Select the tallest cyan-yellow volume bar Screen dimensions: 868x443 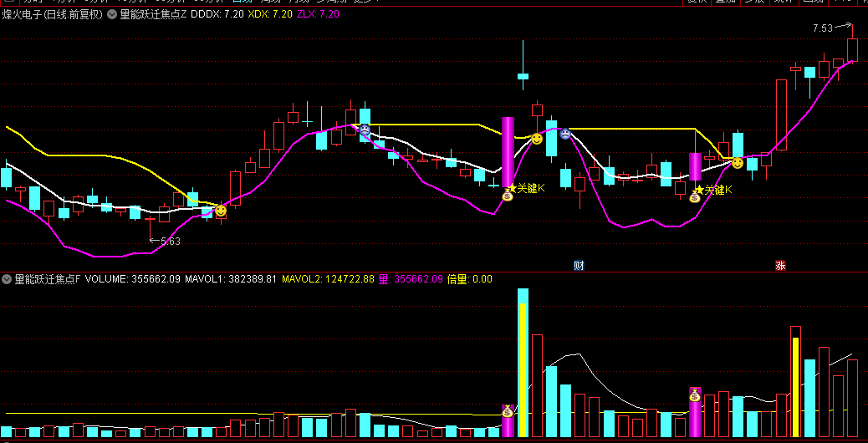523,362
